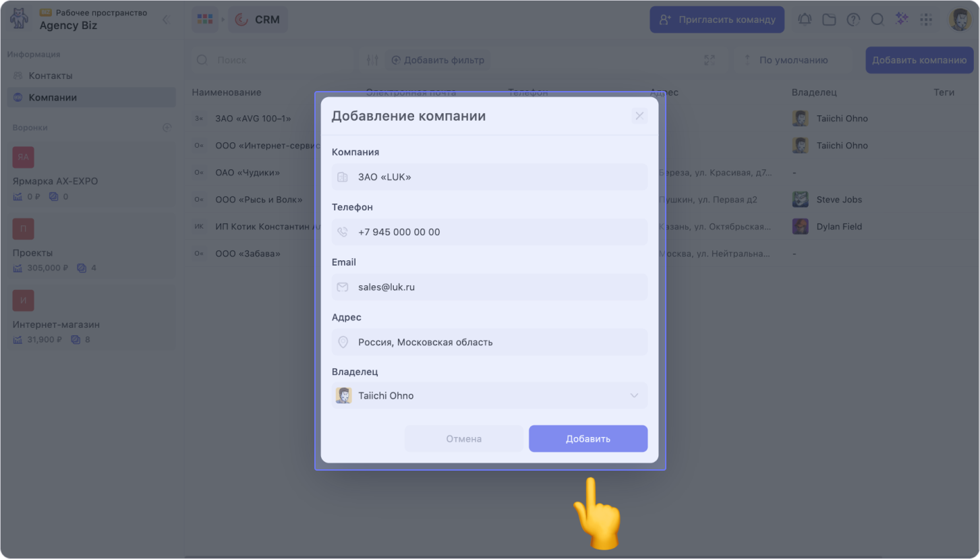Close the Добавление компании dialog
Screen dimensions: 980x559
(x=639, y=116)
